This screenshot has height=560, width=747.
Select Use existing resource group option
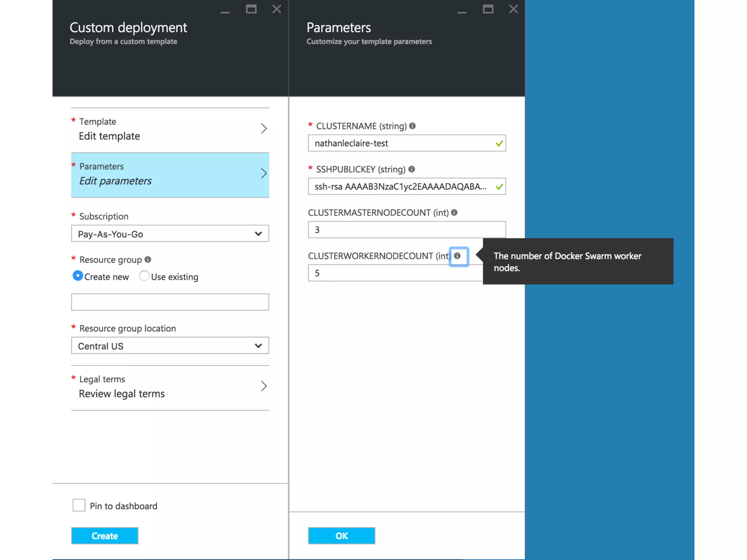pyautogui.click(x=144, y=276)
